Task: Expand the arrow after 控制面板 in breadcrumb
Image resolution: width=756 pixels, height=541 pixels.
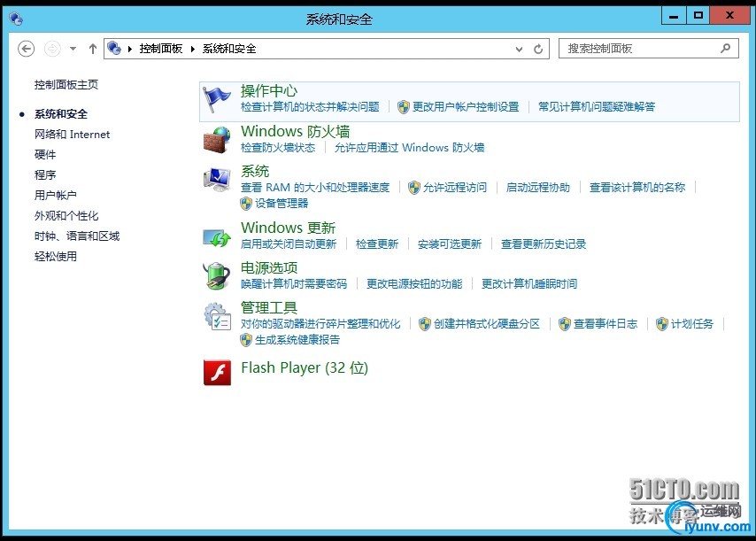Action: pos(192,49)
